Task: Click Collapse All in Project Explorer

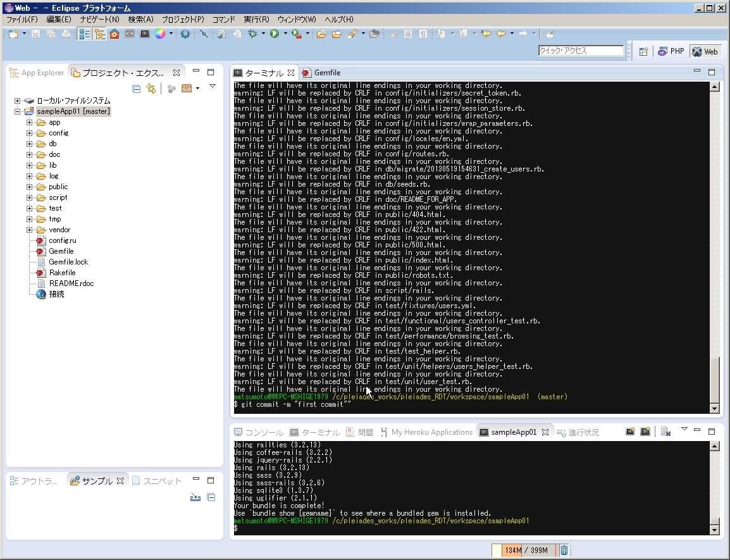Action: [x=137, y=89]
